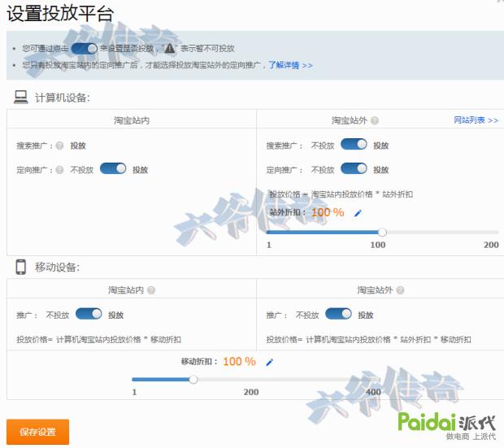Click the Paidai 派代 logo

click(447, 425)
